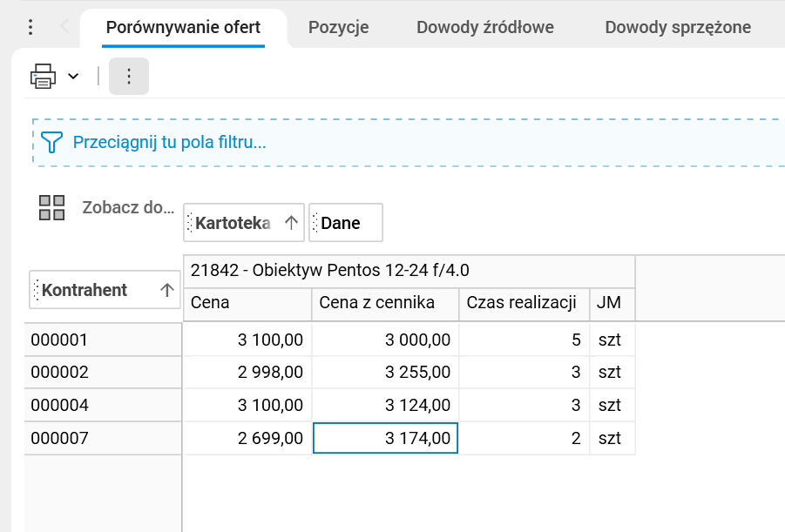Open the print options dropdown arrow
785x532 pixels.
coord(73,77)
